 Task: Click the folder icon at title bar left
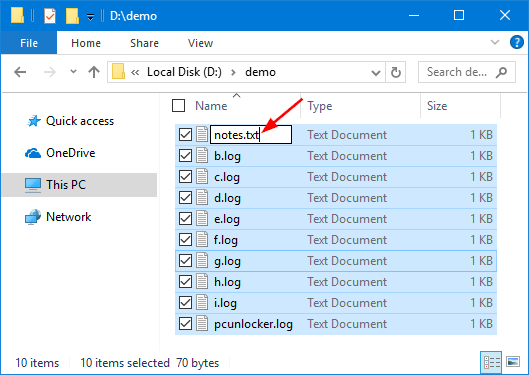(17, 15)
